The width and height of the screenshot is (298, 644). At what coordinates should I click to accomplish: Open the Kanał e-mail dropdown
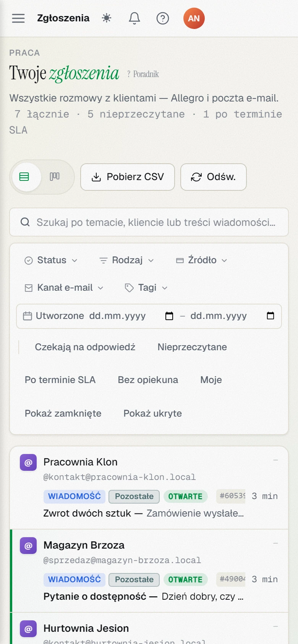click(x=64, y=288)
